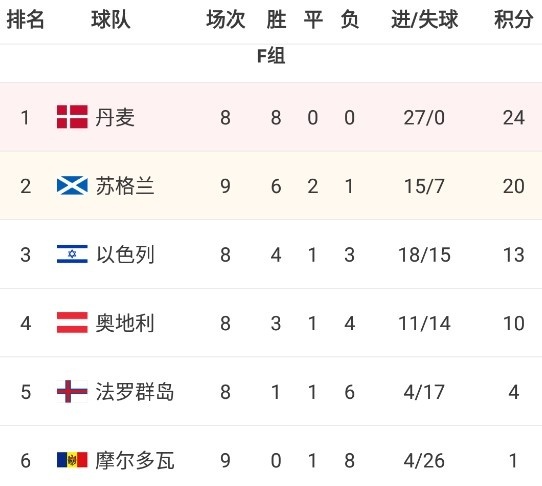Click the 进/失球 column header
The height and width of the screenshot is (486, 542).
[x=424, y=19]
